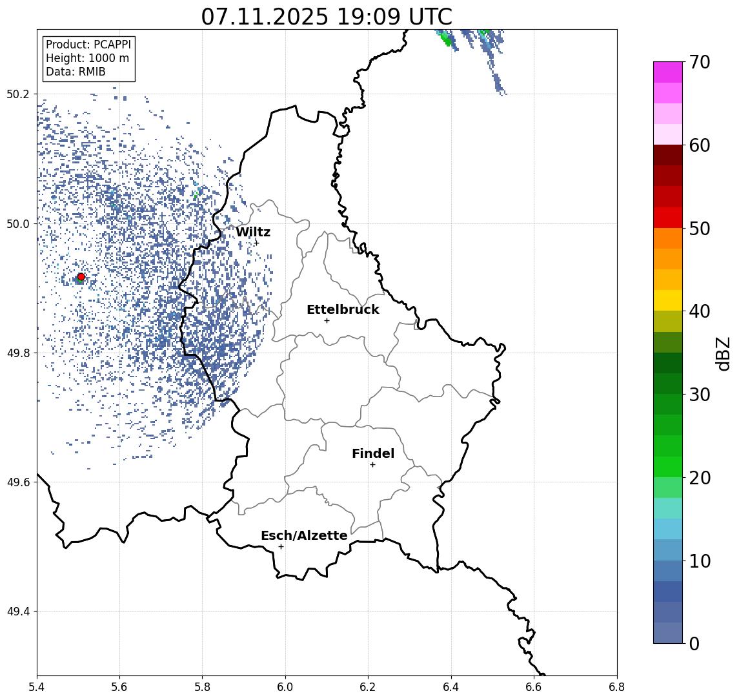Click the dBZ colorbar axis label

(722, 354)
